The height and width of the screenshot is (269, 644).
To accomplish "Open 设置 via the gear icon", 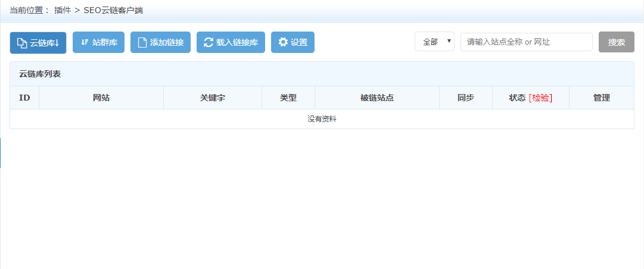I will coord(283,42).
